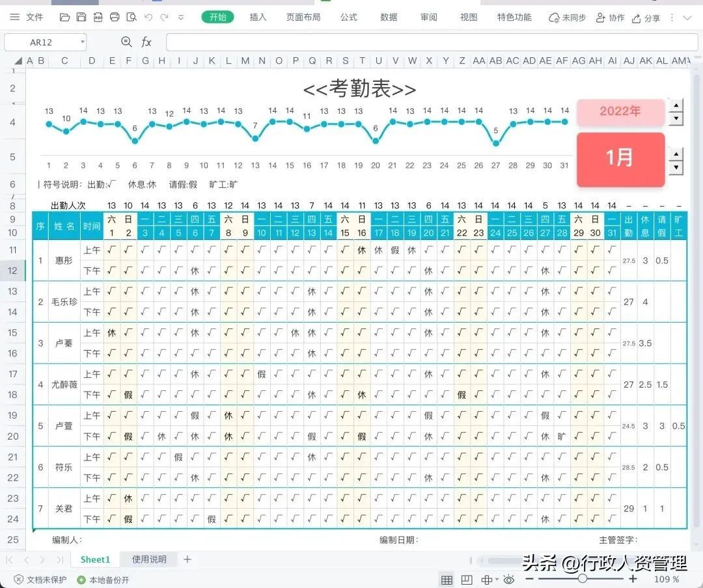Open Print Preview
Viewport: 703px width, 588px height.
[132, 18]
